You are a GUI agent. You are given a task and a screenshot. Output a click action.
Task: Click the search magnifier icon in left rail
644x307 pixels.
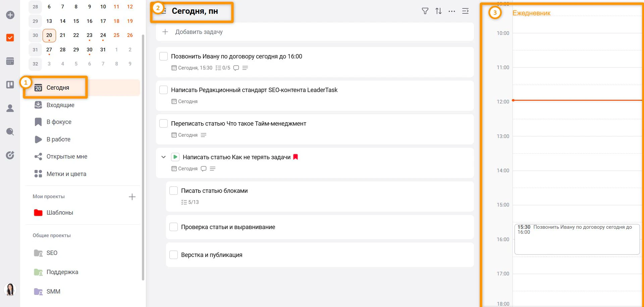tap(10, 132)
